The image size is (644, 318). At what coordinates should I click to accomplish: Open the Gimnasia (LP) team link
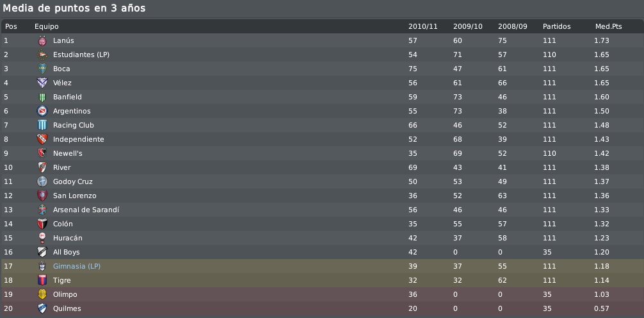(x=77, y=266)
